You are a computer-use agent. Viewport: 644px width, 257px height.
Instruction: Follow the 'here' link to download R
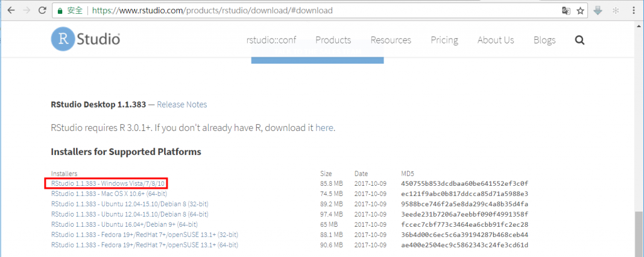pyautogui.click(x=325, y=128)
